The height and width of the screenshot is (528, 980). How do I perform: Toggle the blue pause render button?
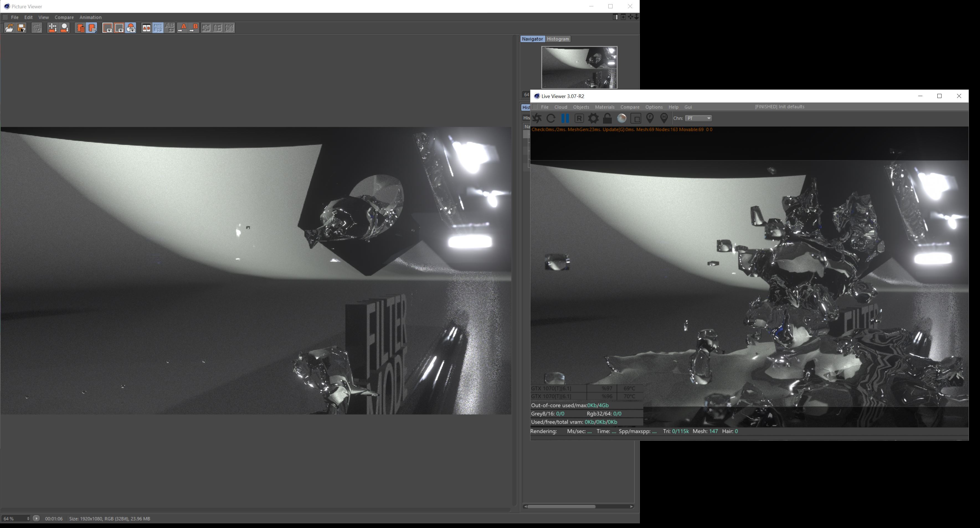point(565,118)
